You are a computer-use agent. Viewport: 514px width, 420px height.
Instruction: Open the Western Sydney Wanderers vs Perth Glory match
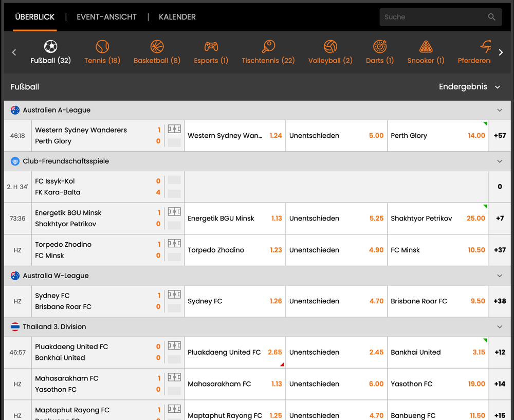pyautogui.click(x=98, y=136)
